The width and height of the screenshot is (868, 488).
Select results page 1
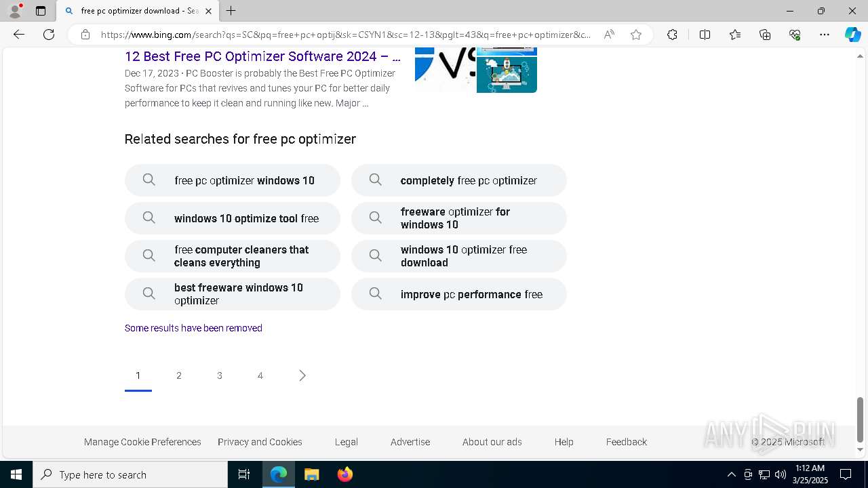click(138, 375)
